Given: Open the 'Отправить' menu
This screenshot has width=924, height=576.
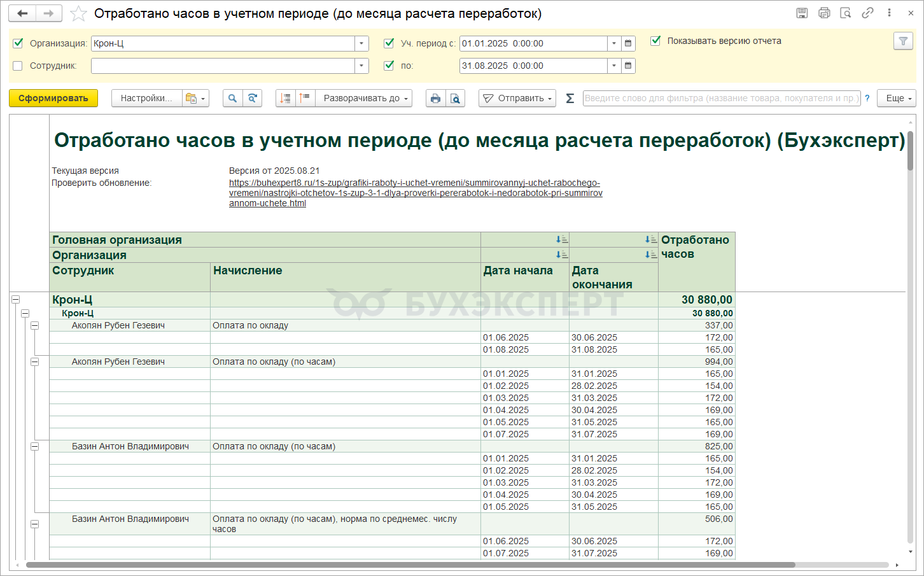Looking at the screenshot, I should tap(517, 98).
